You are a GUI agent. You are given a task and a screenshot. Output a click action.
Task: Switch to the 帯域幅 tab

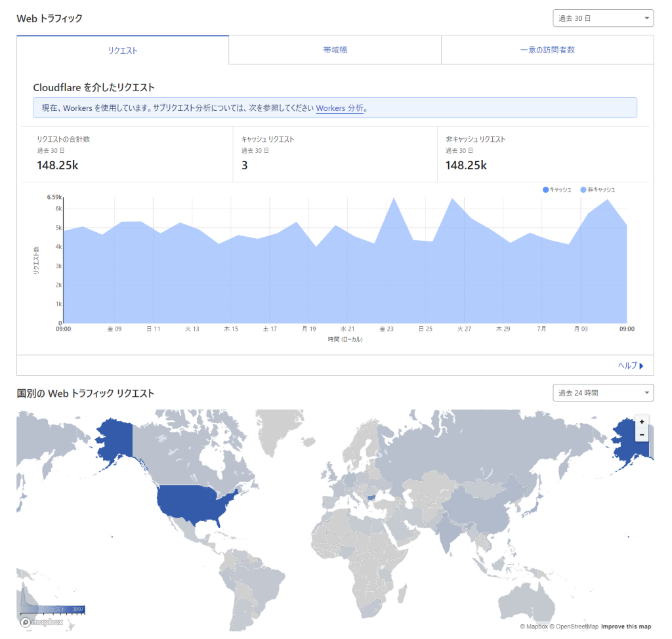point(335,50)
